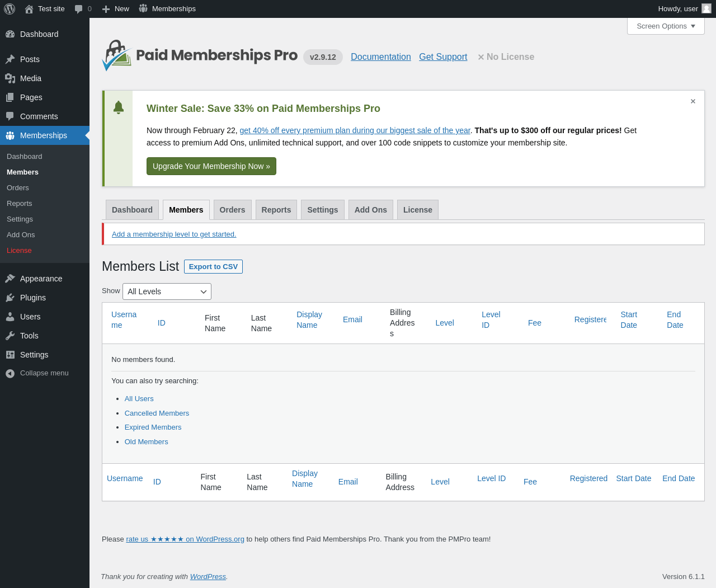Click the Paid Memberships Pro logo
The height and width of the screenshot is (588, 716).
(x=200, y=55)
